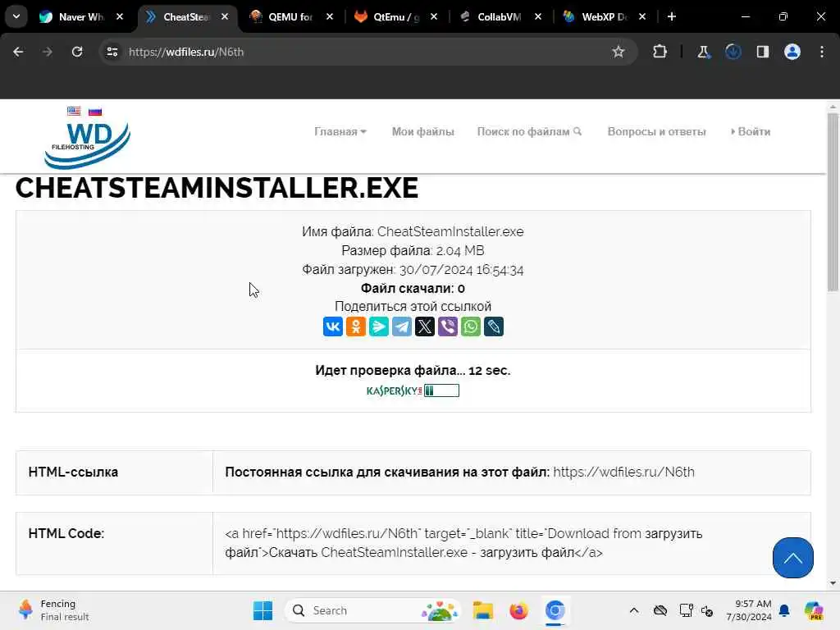Screen dimensions: 840x630
Task: Open Вопросы и ответы page
Action: 657,132
